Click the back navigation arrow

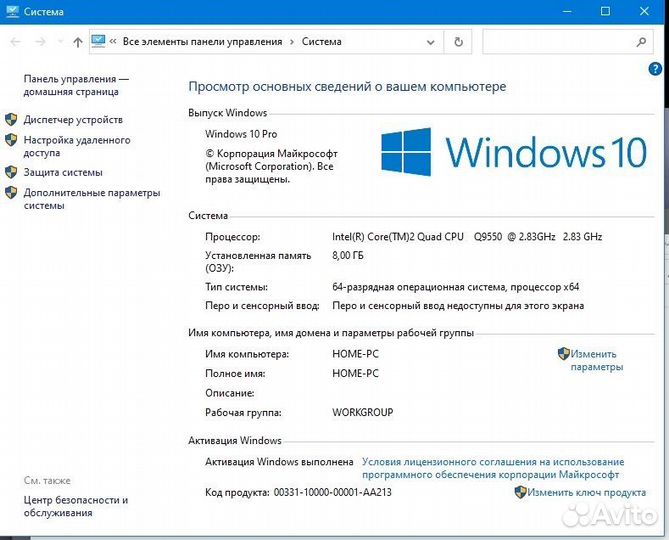pos(15,42)
